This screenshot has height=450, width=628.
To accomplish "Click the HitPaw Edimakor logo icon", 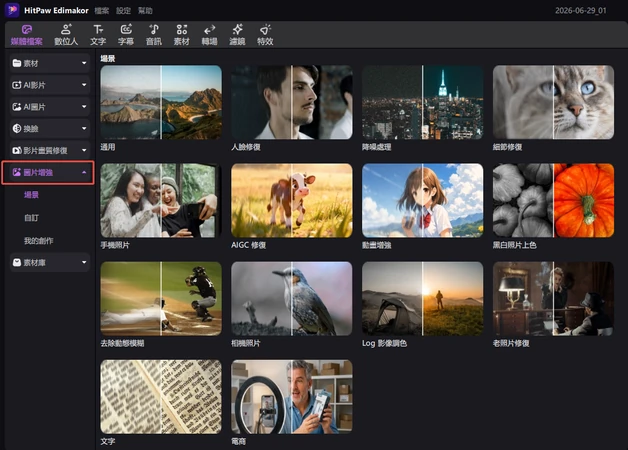I will pos(12,10).
